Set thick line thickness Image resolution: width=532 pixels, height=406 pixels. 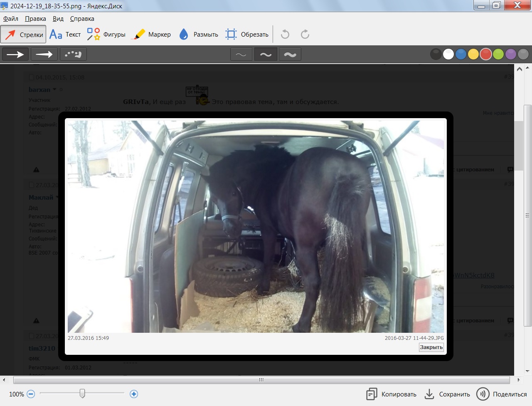tap(290, 54)
